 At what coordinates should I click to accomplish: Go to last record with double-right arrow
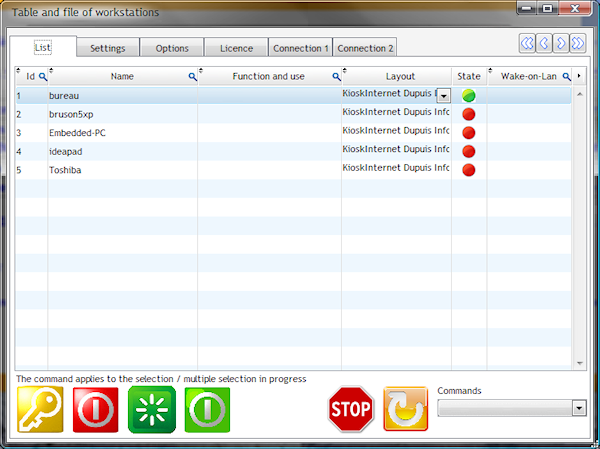pyautogui.click(x=577, y=43)
